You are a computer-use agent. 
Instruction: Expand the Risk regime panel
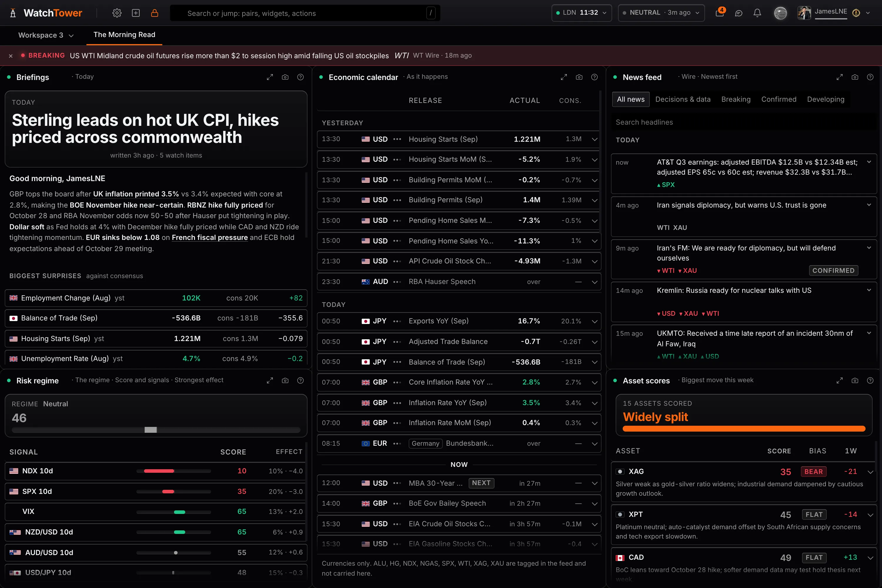click(x=270, y=381)
